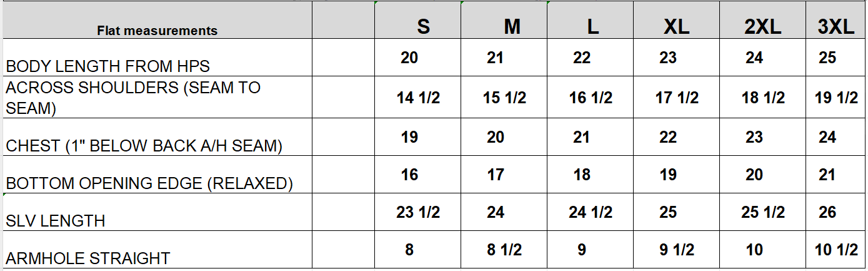The image size is (868, 271).
Task: Click sleeve length value for size 2XL
Action: (762, 212)
